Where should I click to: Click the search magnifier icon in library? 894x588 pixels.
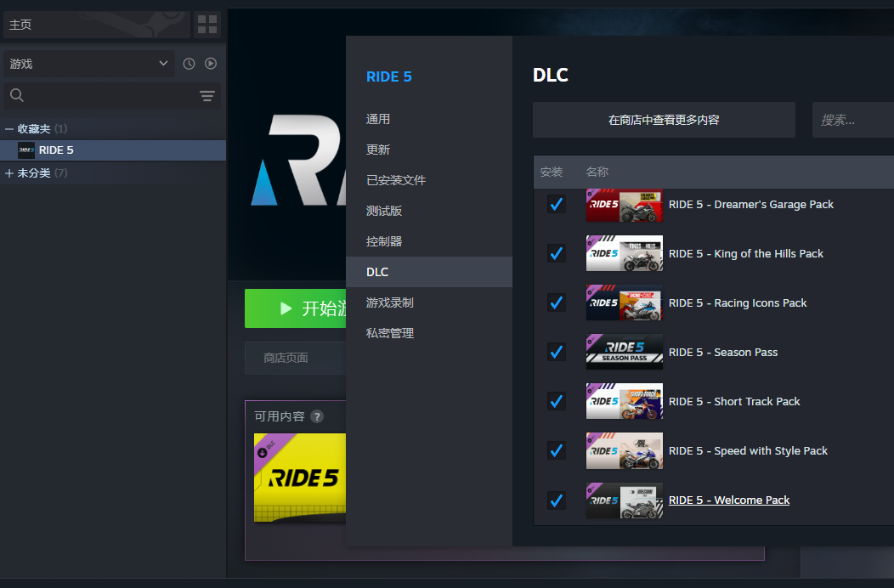(17, 96)
